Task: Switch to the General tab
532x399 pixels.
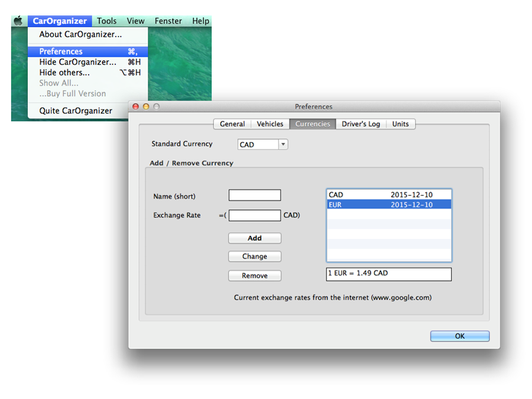Action: 232,124
